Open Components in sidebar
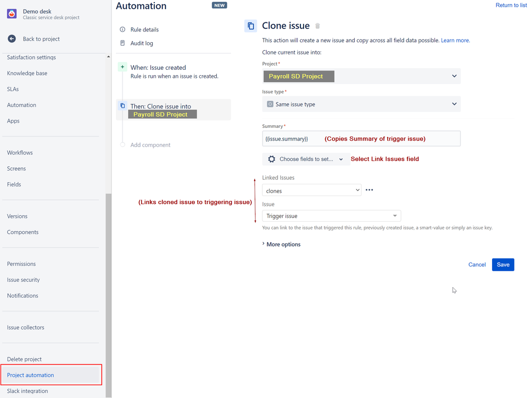Screen dimensions: 532x398 23,232
